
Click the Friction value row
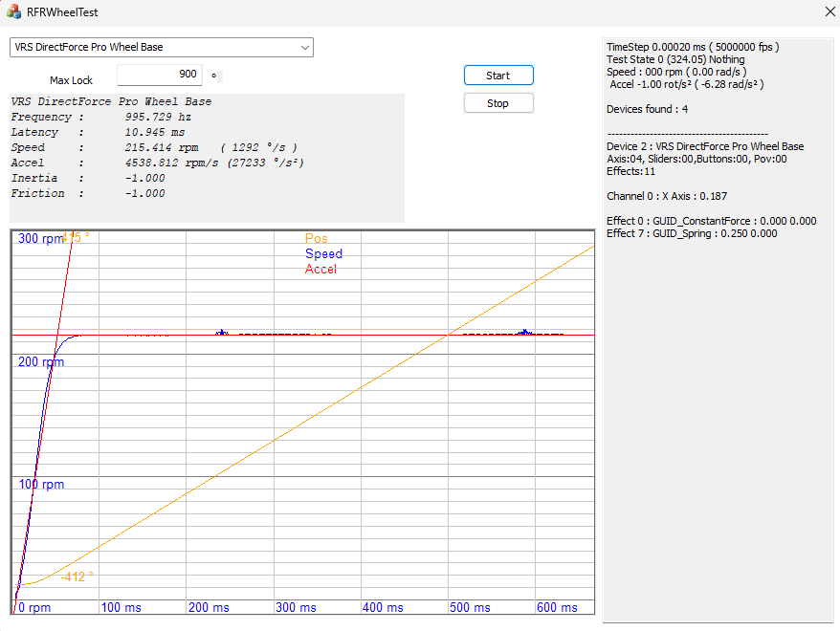pos(88,193)
